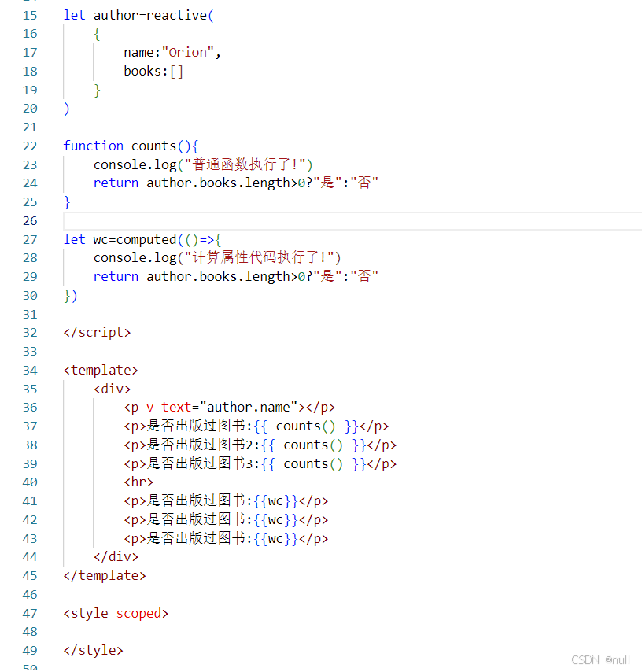This screenshot has height=672, width=642.
Task: Click 'console.log' on line 23
Action: [135, 164]
